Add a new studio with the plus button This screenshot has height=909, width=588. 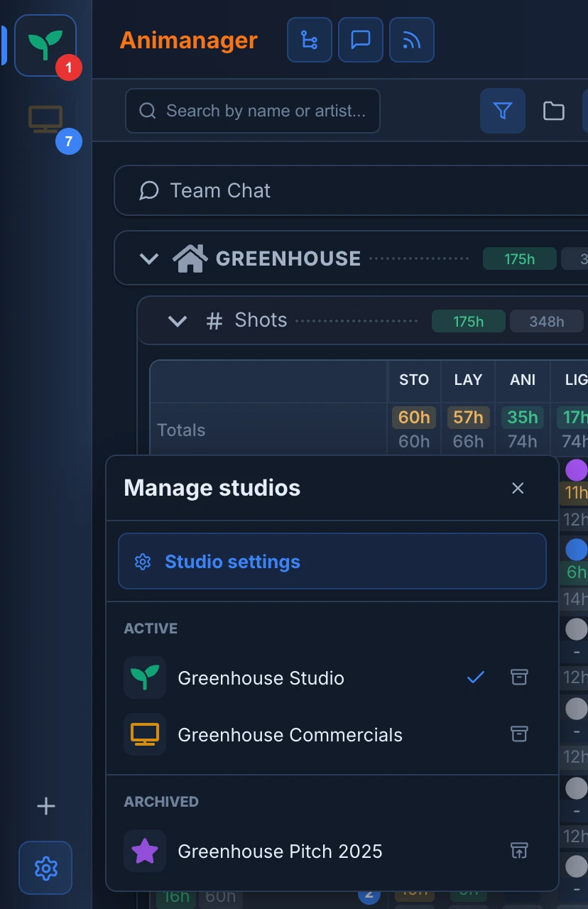coord(46,806)
